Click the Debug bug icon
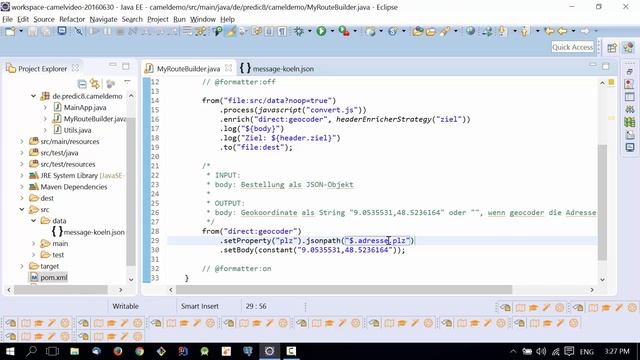640x360 pixels. [x=299, y=31]
